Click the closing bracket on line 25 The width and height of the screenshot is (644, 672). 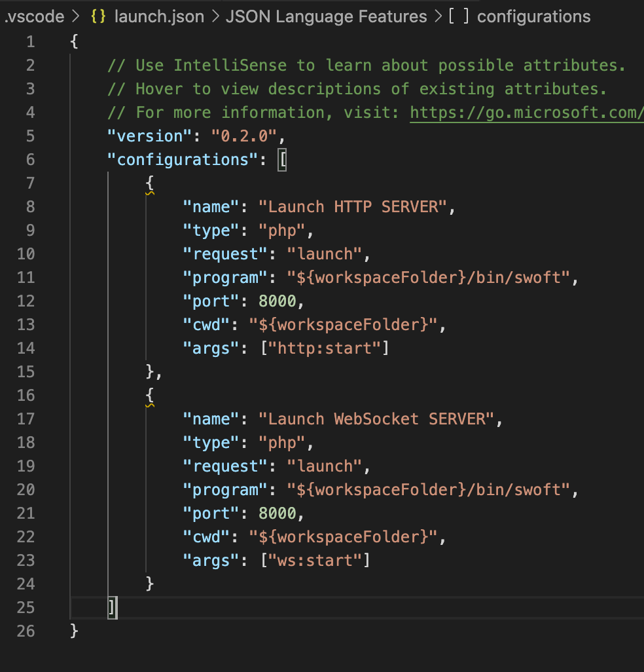(112, 607)
